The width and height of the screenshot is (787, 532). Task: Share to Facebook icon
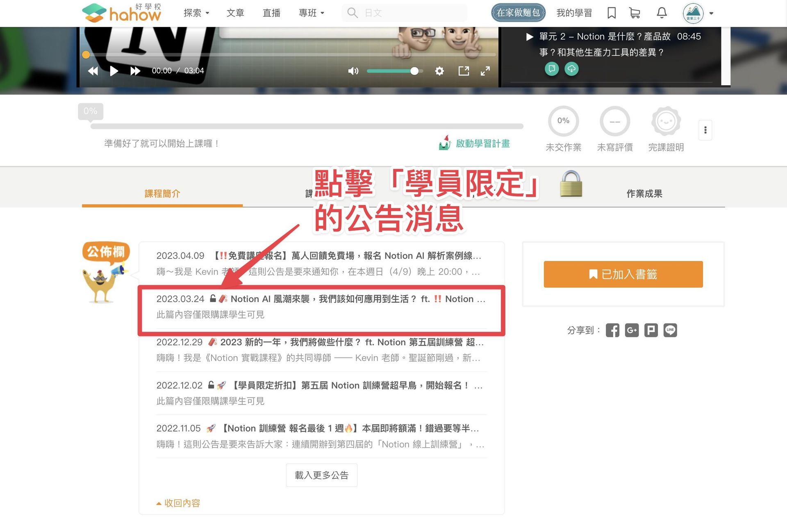tap(612, 330)
